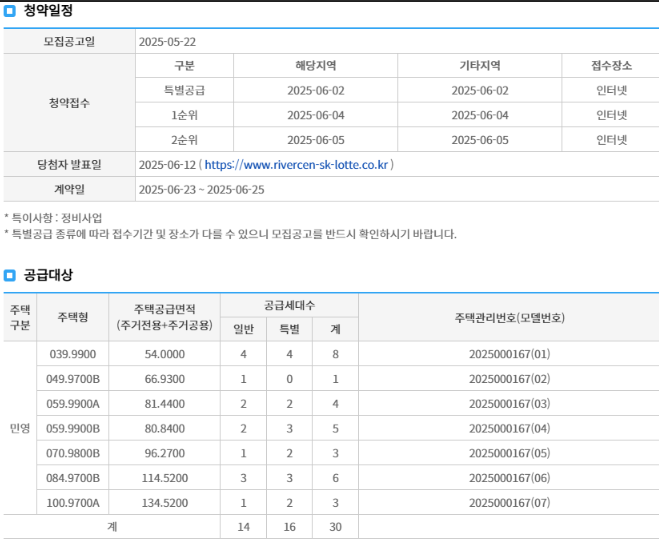659x541 pixels.
Task: Click management number '2025000167(07)'
Action: [x=509, y=503]
